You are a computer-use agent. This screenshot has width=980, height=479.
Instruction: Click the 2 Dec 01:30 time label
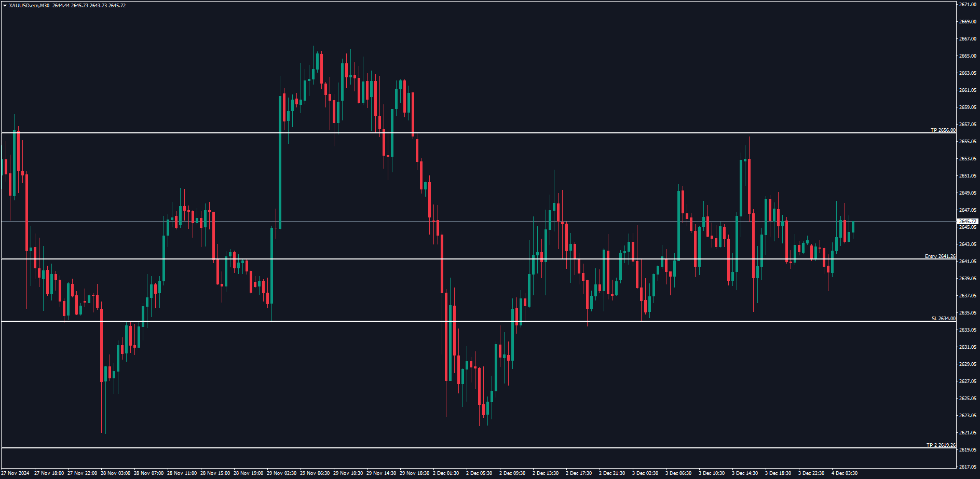446,473
